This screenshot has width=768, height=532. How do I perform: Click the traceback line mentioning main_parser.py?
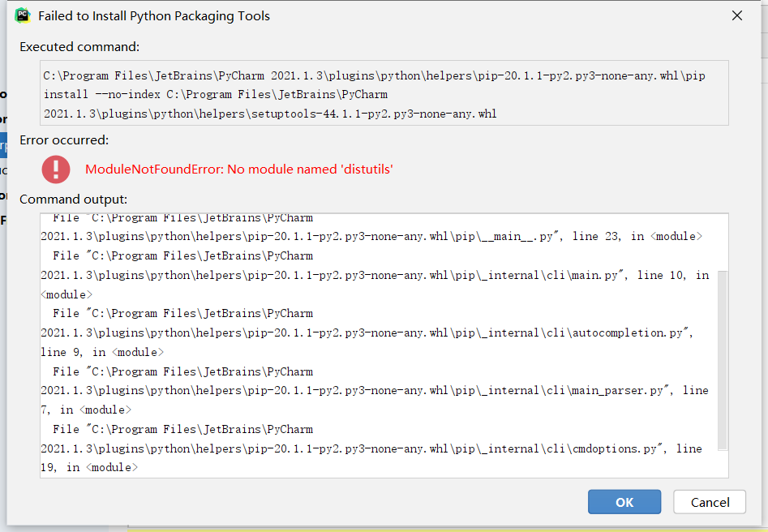pyautogui.click(x=374, y=391)
